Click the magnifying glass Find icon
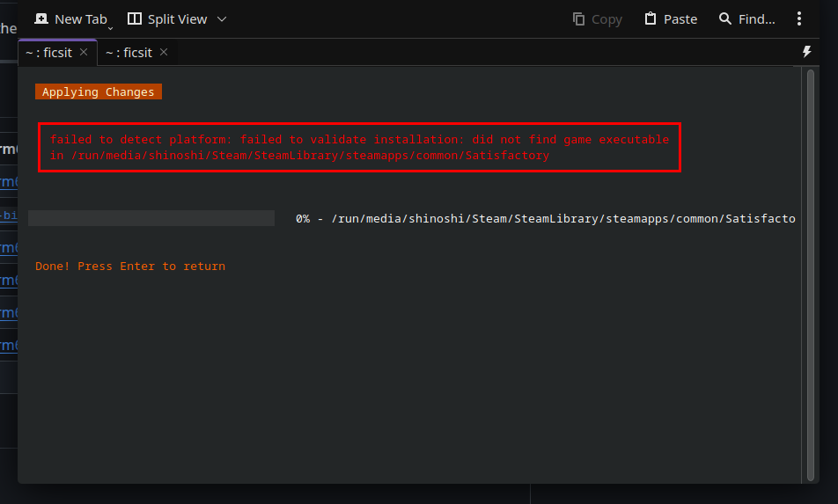Viewport: 838px width, 504px height. click(725, 18)
